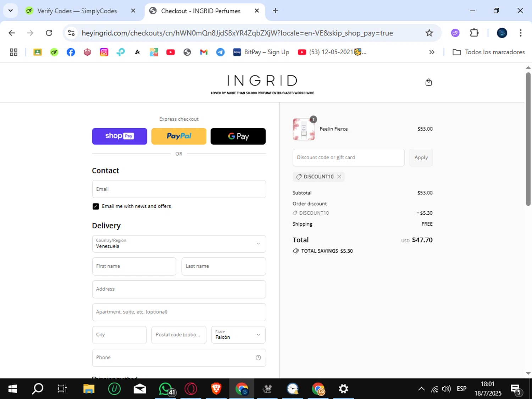Open the Telegram bookmark
Image resolution: width=532 pixels, height=399 pixels.
[220, 52]
